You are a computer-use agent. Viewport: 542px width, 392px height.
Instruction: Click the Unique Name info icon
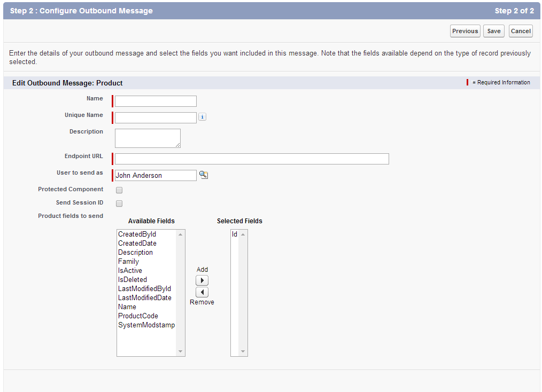point(202,117)
